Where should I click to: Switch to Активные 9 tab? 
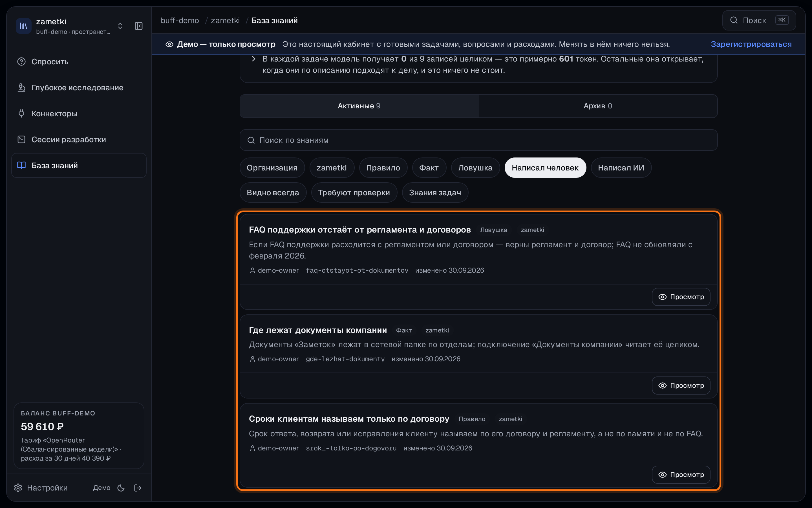point(359,106)
